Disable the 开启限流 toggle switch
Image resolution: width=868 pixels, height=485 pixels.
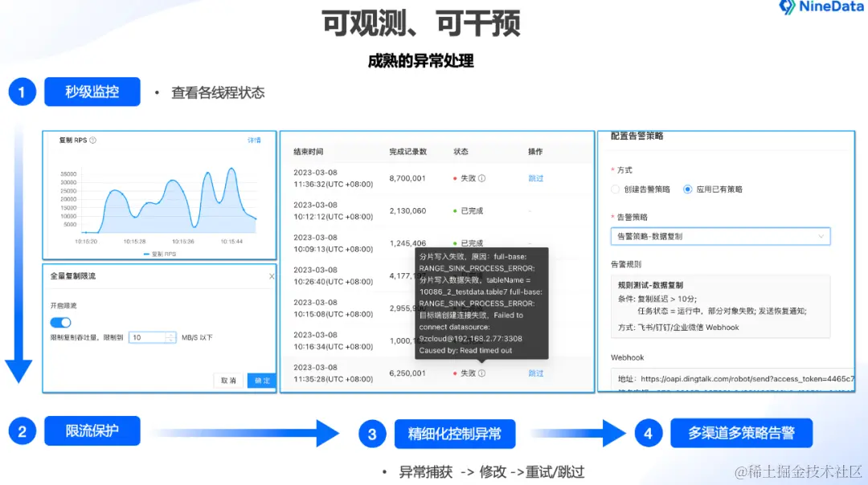click(x=62, y=320)
